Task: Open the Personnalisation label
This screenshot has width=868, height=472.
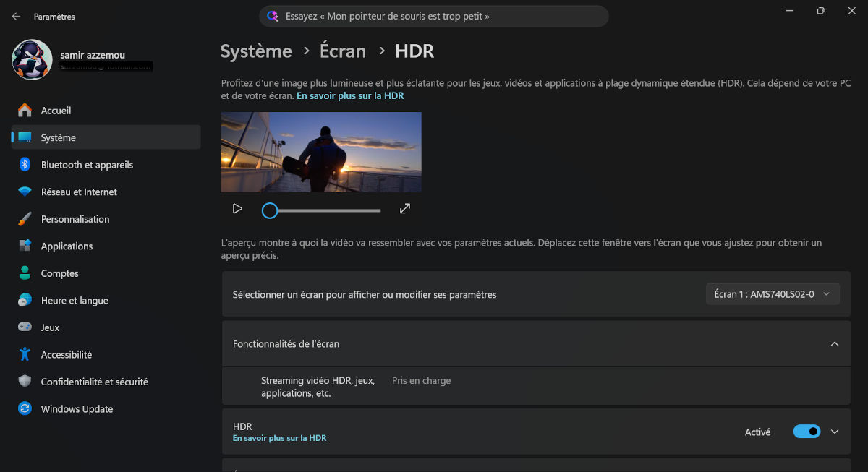Action: [x=75, y=219]
